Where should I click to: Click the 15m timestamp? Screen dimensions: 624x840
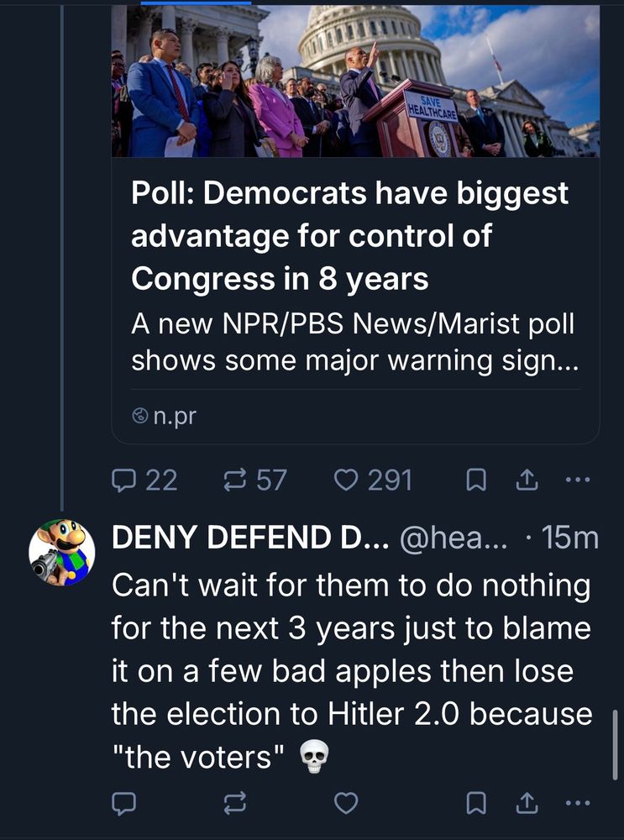(571, 538)
